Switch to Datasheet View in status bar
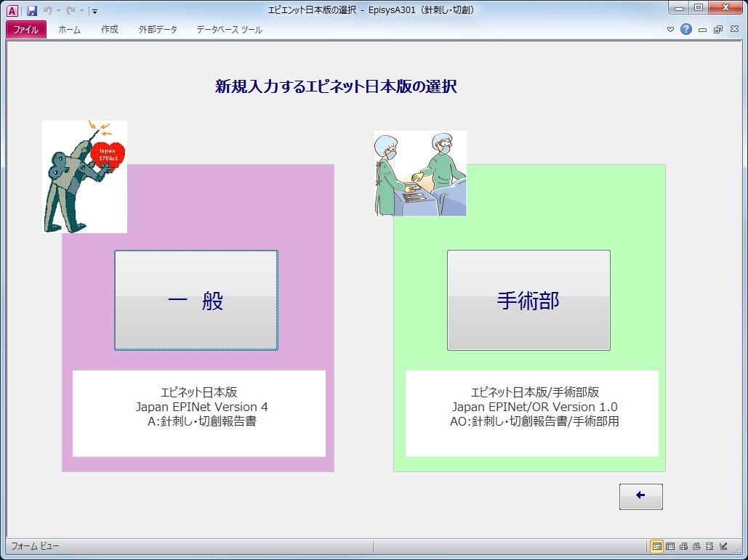Viewport: 748px width, 560px height. (670, 546)
